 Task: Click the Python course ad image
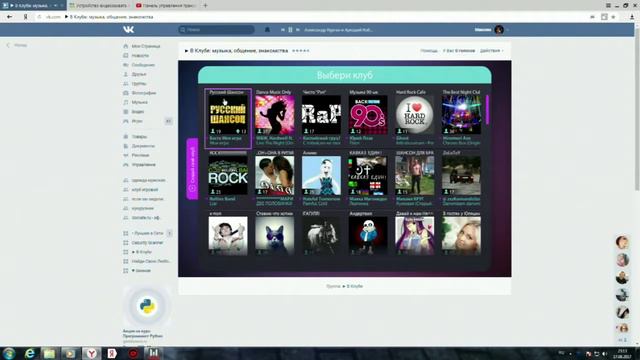pyautogui.click(x=147, y=307)
